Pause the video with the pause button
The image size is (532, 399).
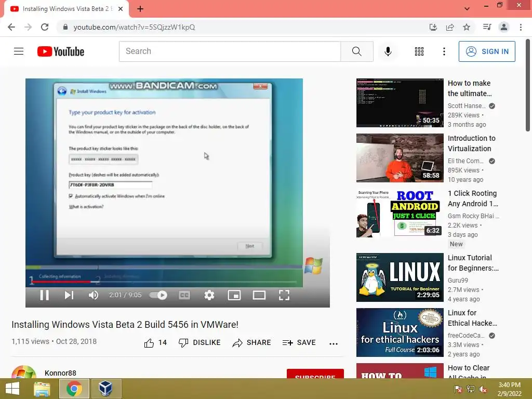coord(45,295)
